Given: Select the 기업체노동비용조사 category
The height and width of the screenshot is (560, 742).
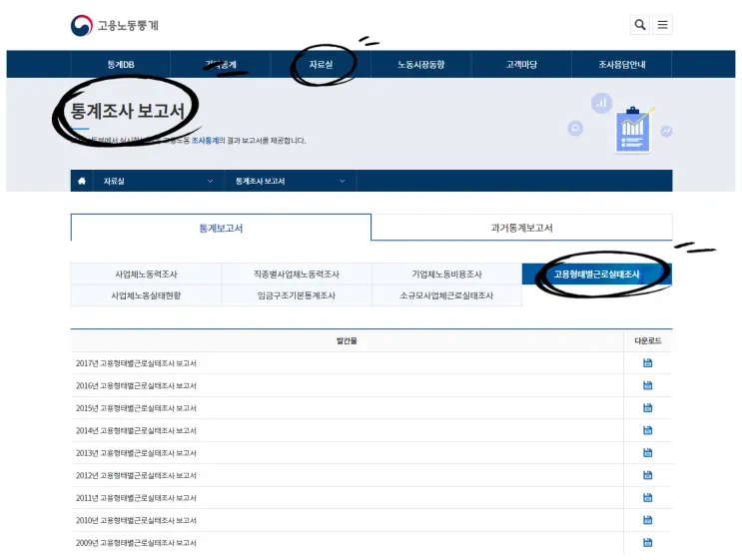Looking at the screenshot, I should pyautogui.click(x=446, y=274).
